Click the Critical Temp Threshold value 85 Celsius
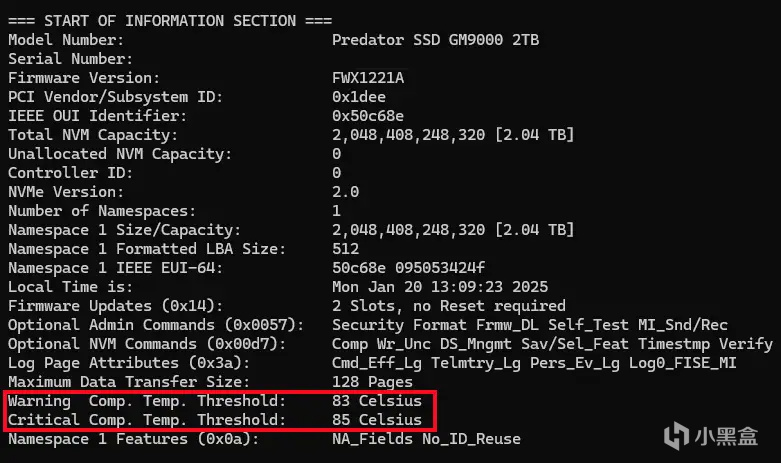781x463 pixels. [378, 420]
